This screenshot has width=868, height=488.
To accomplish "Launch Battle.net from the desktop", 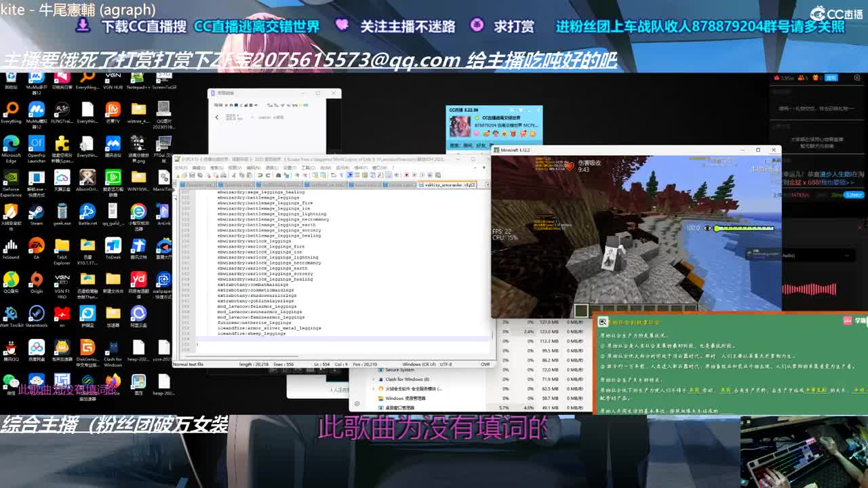I will (87, 214).
